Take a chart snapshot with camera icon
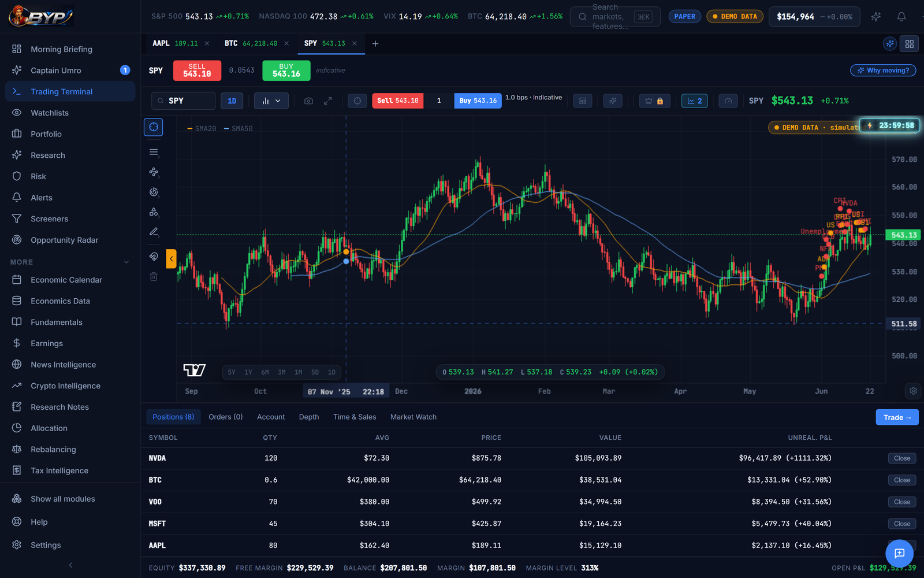The height and width of the screenshot is (578, 924). (309, 101)
